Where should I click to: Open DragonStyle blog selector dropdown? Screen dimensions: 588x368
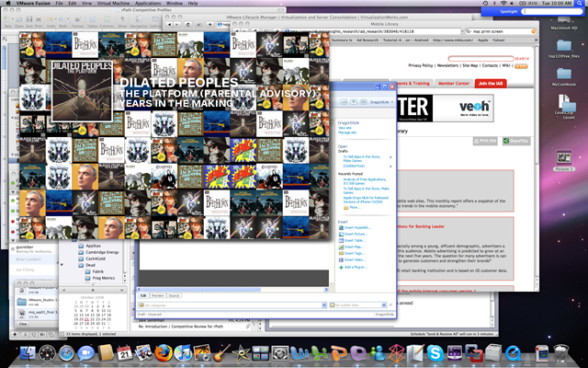pyautogui.click(x=381, y=102)
